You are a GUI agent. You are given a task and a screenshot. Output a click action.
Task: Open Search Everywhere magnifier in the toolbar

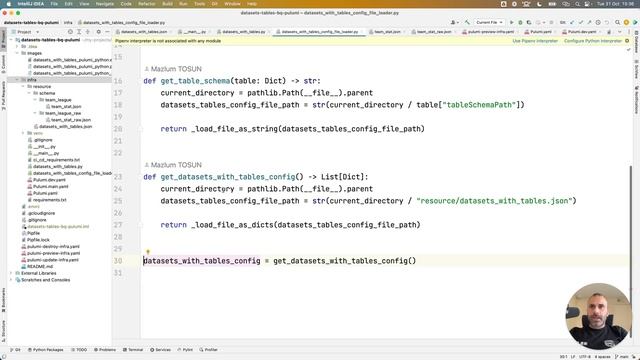click(618, 22)
